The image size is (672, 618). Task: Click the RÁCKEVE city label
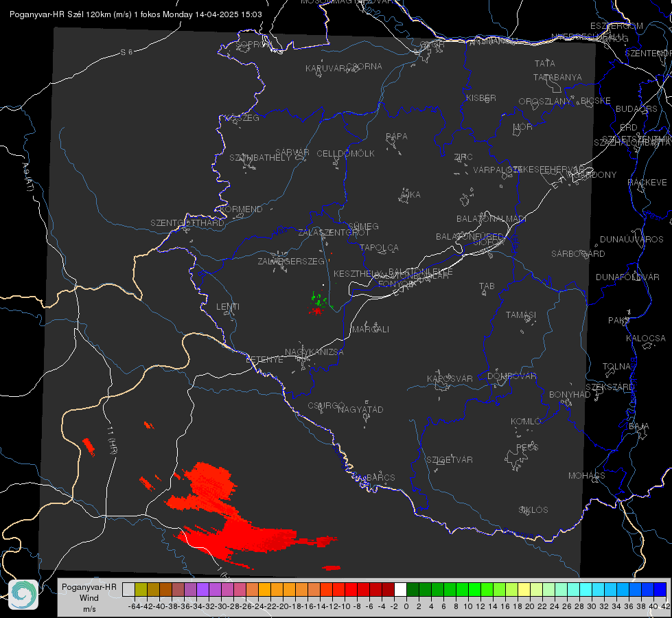[x=647, y=183]
